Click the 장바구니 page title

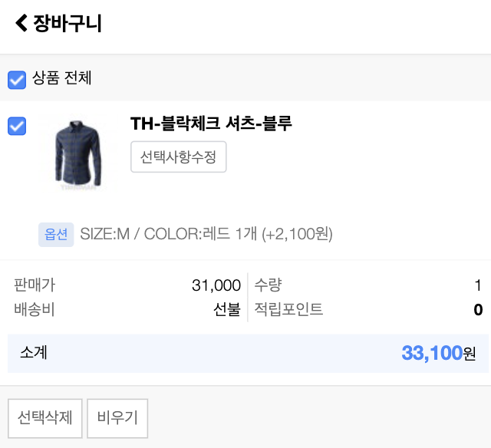[x=68, y=23]
